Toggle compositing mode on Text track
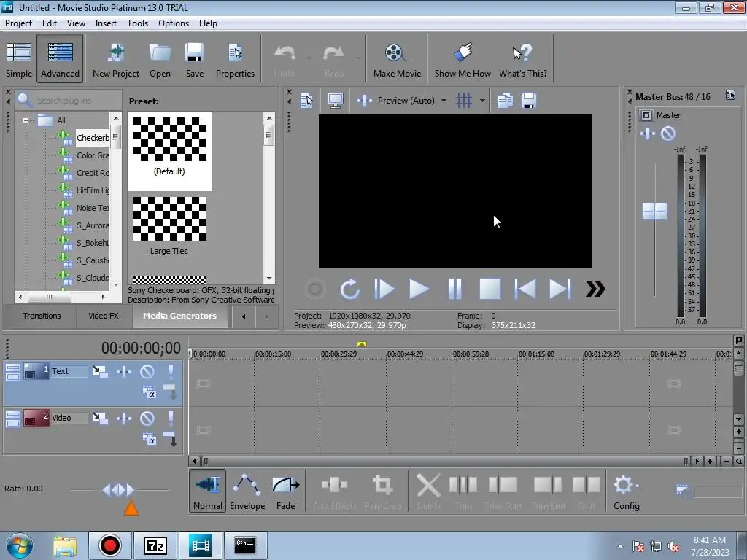The height and width of the screenshot is (560, 747). click(x=150, y=393)
